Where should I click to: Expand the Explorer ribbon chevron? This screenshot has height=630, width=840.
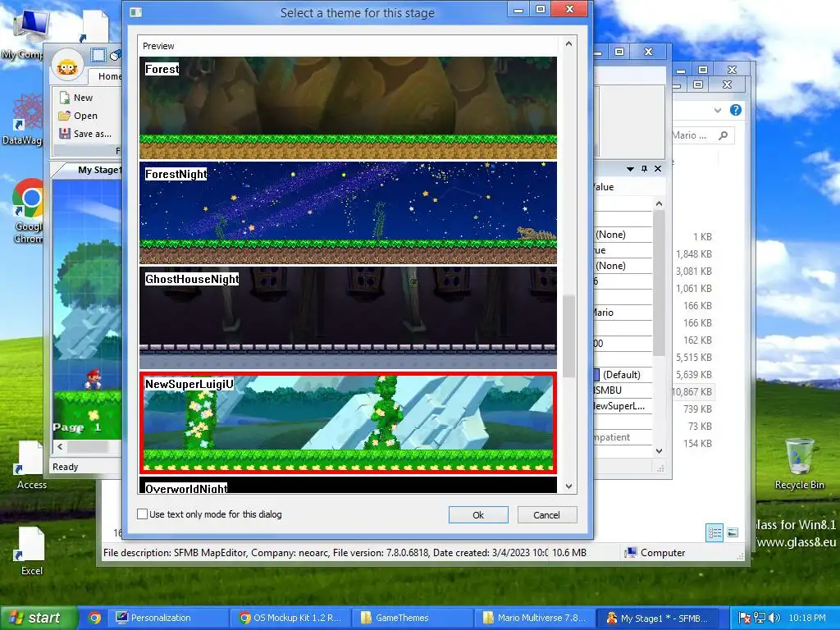click(717, 110)
